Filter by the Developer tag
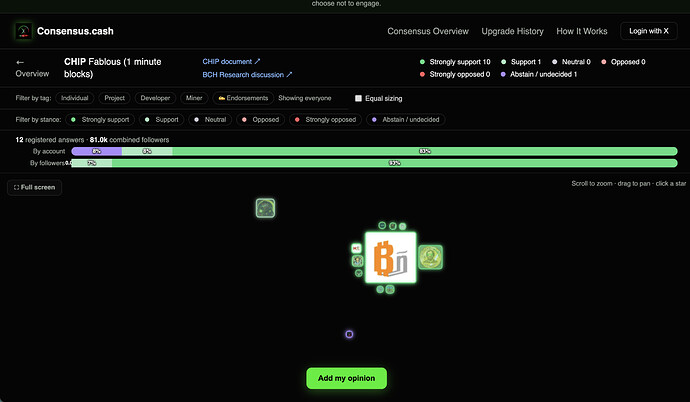The height and width of the screenshot is (402, 690). pyautogui.click(x=155, y=98)
